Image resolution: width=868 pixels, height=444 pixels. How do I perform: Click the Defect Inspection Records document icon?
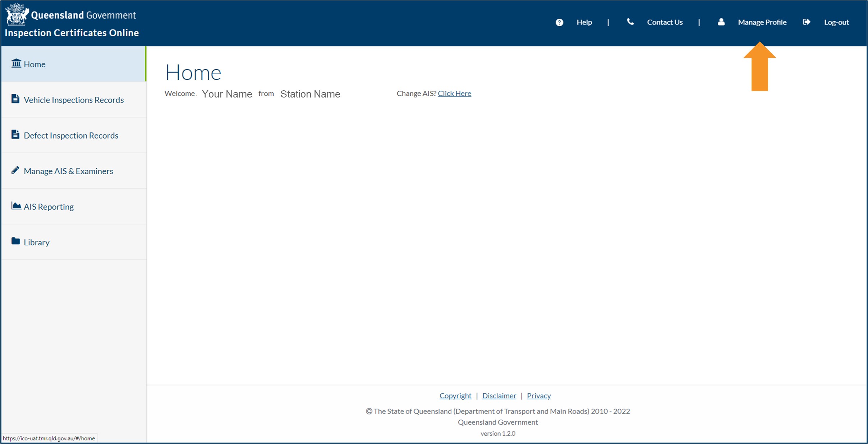tap(15, 134)
